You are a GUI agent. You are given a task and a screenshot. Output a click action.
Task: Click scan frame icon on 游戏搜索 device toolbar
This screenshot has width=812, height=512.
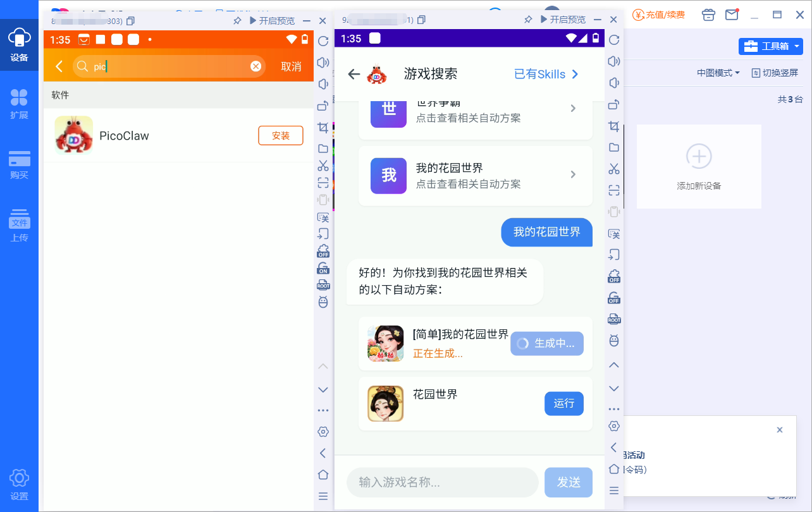613,190
